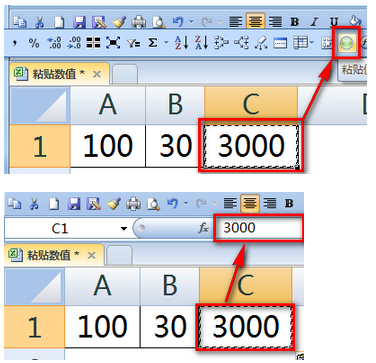Sort ascending A to Z
This screenshot has width=376, height=363.
(x=182, y=43)
